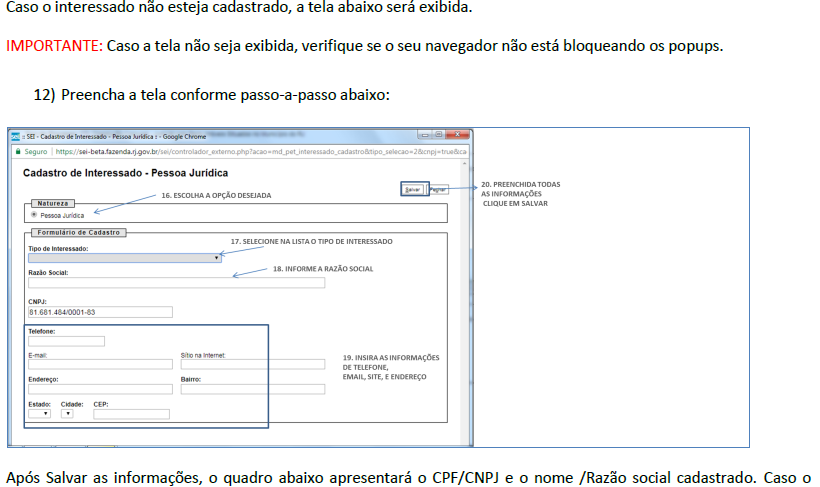Minimize the Chrome popup window
Viewport: 820px width, 487px height.
[x=425, y=136]
